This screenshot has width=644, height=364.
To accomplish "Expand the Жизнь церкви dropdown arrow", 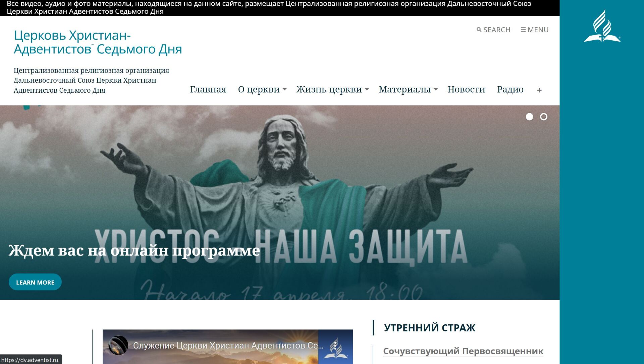I will coord(367,89).
